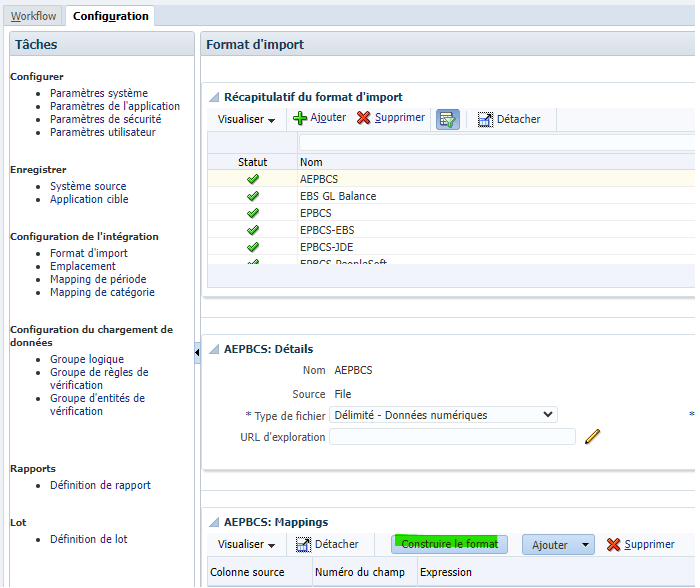Click the green plus Ajouter icon
Viewport: 700px width, 588px height.
(x=300, y=118)
